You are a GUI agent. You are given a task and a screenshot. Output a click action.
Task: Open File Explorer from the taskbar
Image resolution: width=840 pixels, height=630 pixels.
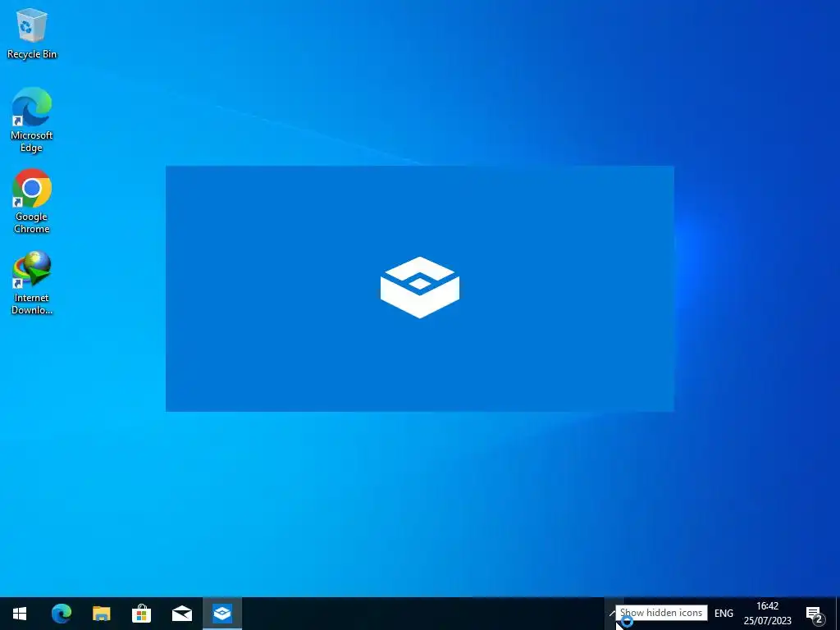(x=101, y=614)
